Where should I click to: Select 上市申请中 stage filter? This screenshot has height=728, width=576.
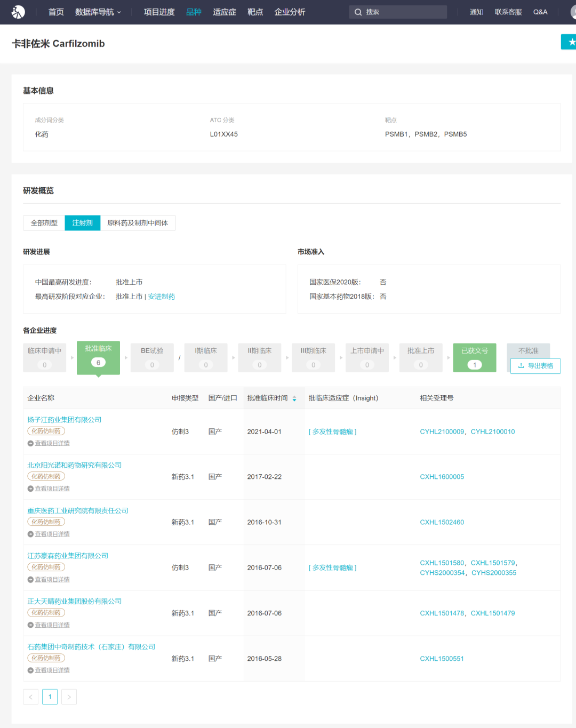(367, 357)
